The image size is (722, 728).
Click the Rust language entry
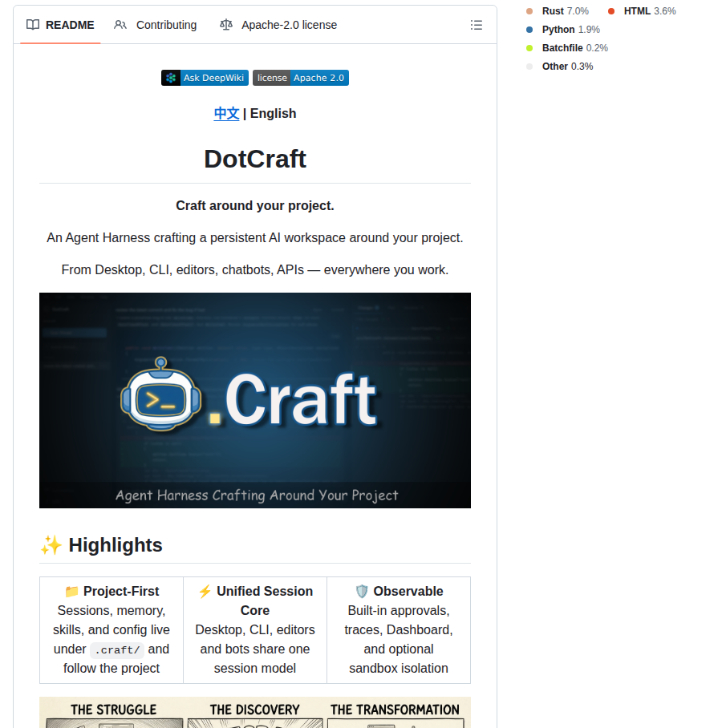coord(558,11)
